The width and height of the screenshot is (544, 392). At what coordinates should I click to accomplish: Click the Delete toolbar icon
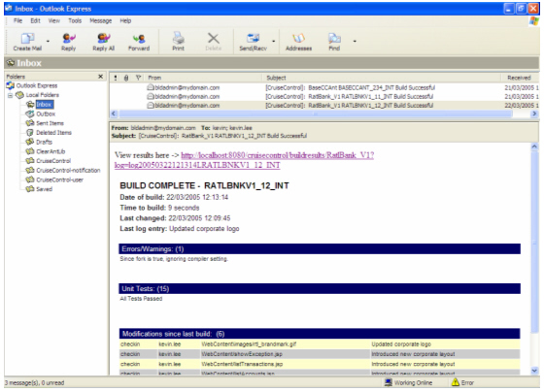pos(213,38)
